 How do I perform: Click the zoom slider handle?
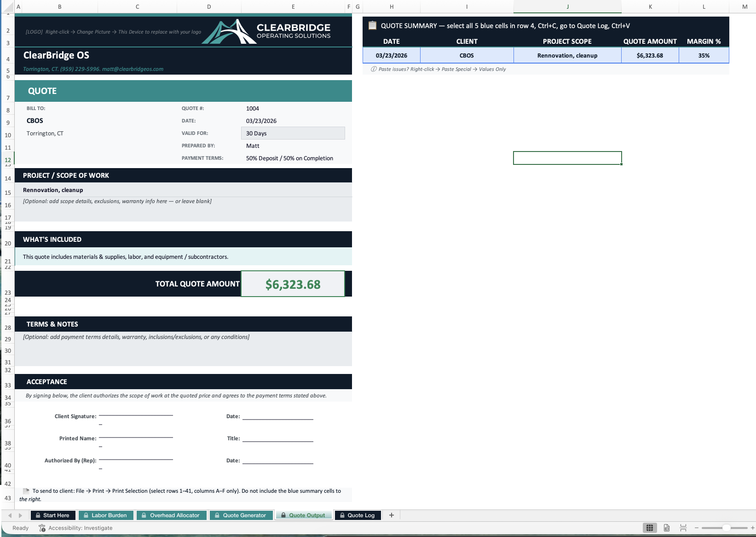tap(726, 528)
